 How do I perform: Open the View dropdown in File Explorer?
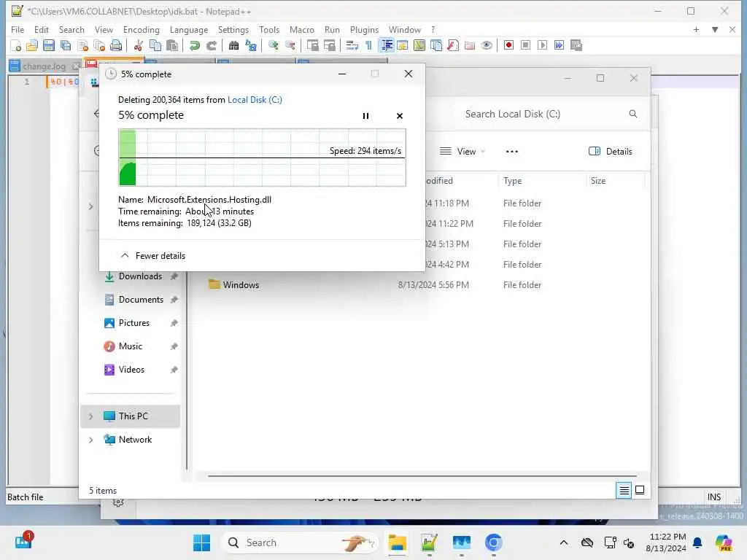pyautogui.click(x=462, y=152)
